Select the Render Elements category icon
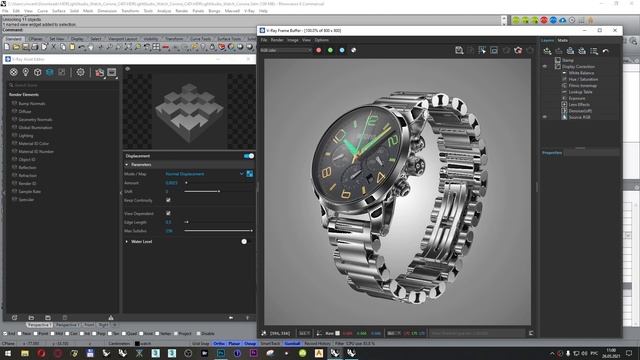 tap(49, 72)
